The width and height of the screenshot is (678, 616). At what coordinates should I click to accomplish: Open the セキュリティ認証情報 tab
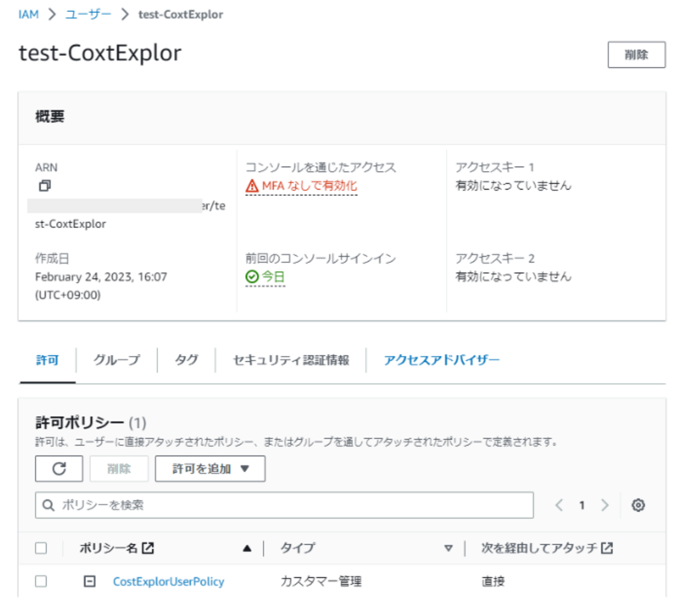click(290, 360)
